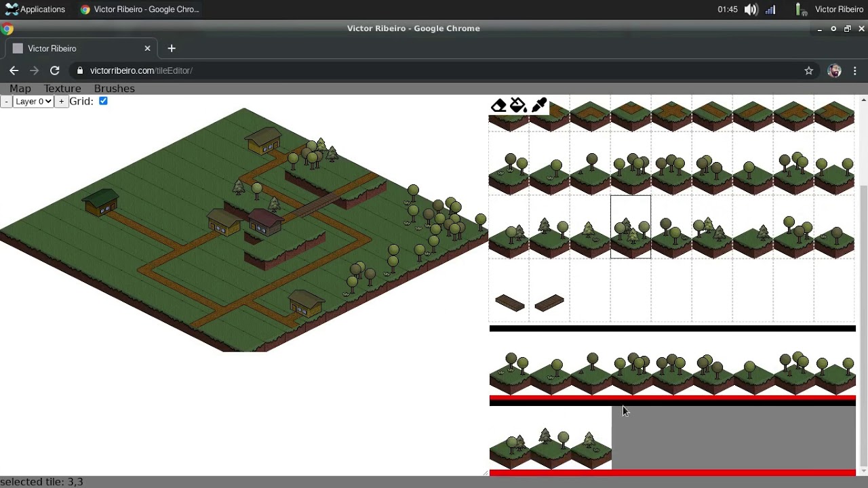Open the Map menu
This screenshot has width=868, height=488.
click(20, 88)
